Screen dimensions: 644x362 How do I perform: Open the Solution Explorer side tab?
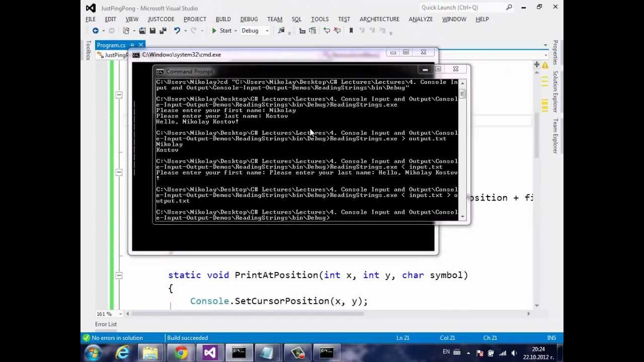(555, 92)
